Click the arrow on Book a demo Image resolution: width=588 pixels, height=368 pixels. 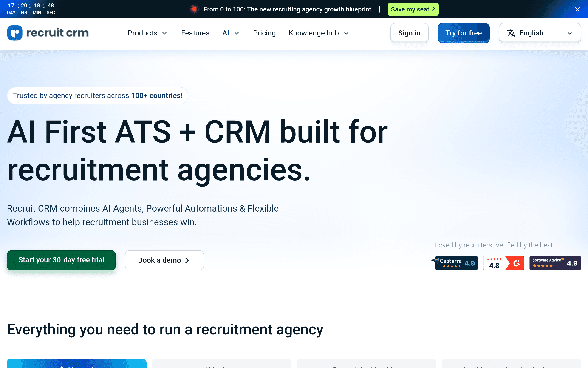tap(187, 260)
